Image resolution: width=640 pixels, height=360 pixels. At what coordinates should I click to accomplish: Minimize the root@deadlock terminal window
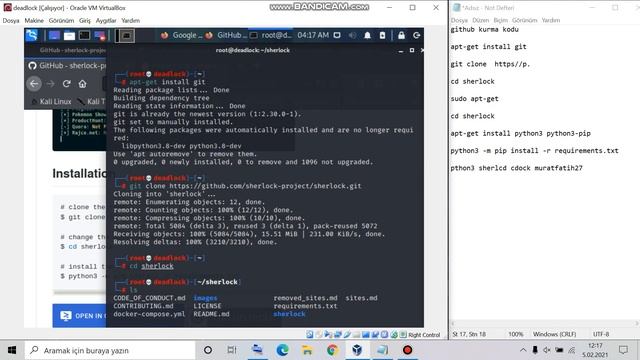tap(401, 50)
